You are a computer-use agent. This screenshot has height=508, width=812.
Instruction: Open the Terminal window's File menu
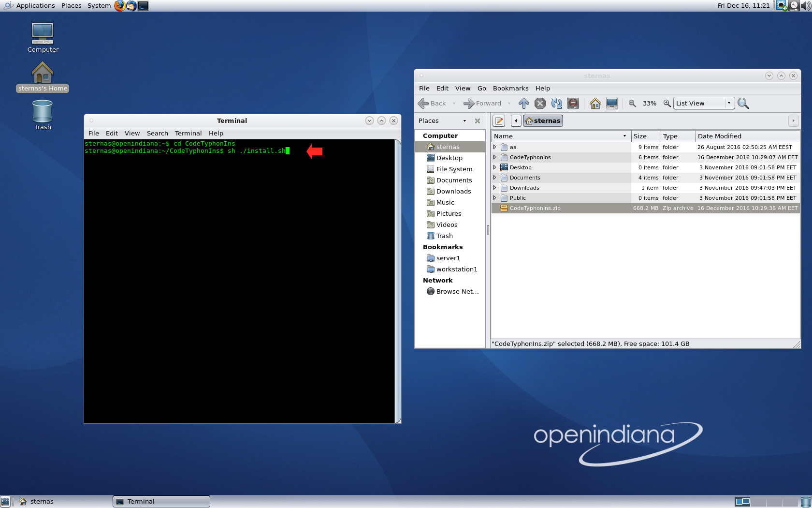[x=94, y=133]
